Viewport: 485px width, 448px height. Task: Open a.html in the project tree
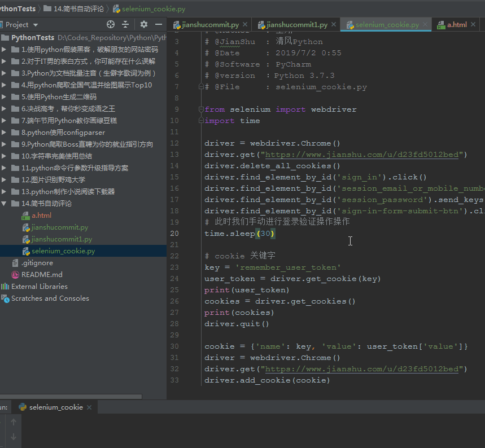(41, 216)
